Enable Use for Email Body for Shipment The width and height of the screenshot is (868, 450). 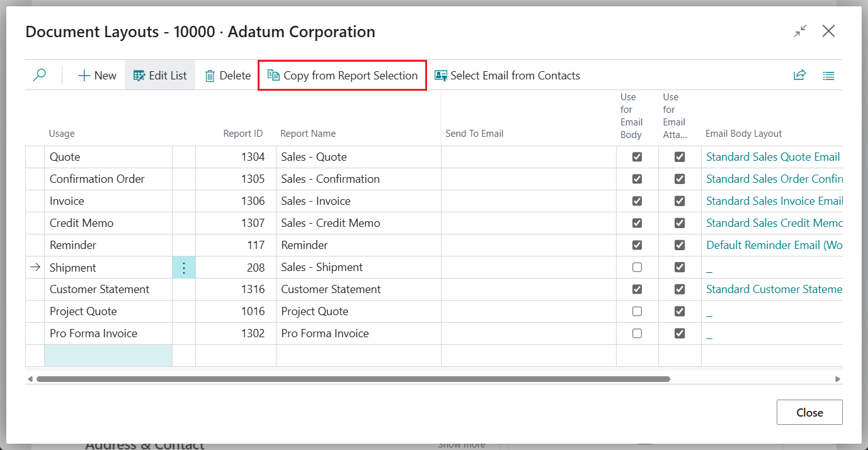click(x=636, y=267)
